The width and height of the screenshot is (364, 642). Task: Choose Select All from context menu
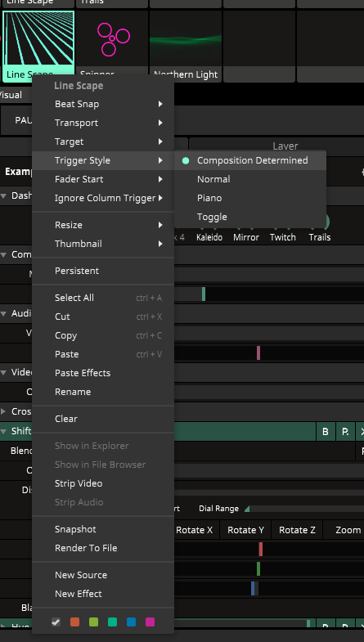(x=103, y=298)
